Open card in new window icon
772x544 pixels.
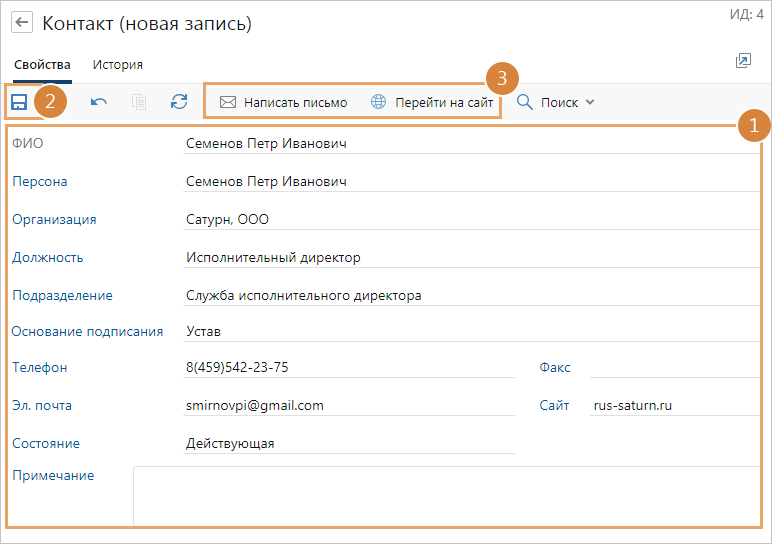(x=742, y=62)
